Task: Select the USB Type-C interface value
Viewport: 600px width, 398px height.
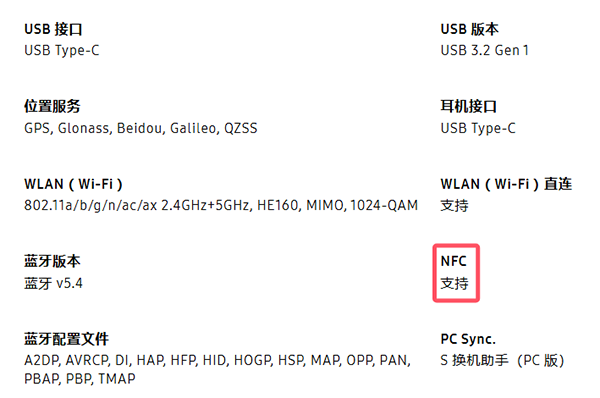Action: pyautogui.click(x=62, y=51)
